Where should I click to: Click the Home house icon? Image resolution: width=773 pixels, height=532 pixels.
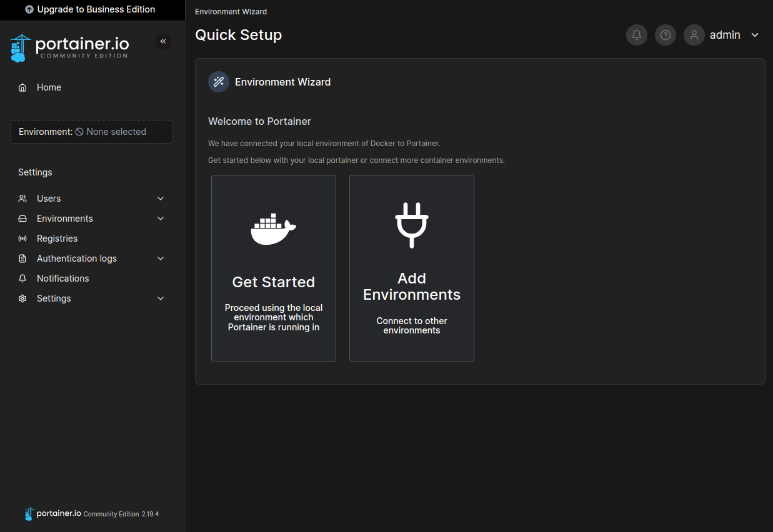[x=22, y=87]
